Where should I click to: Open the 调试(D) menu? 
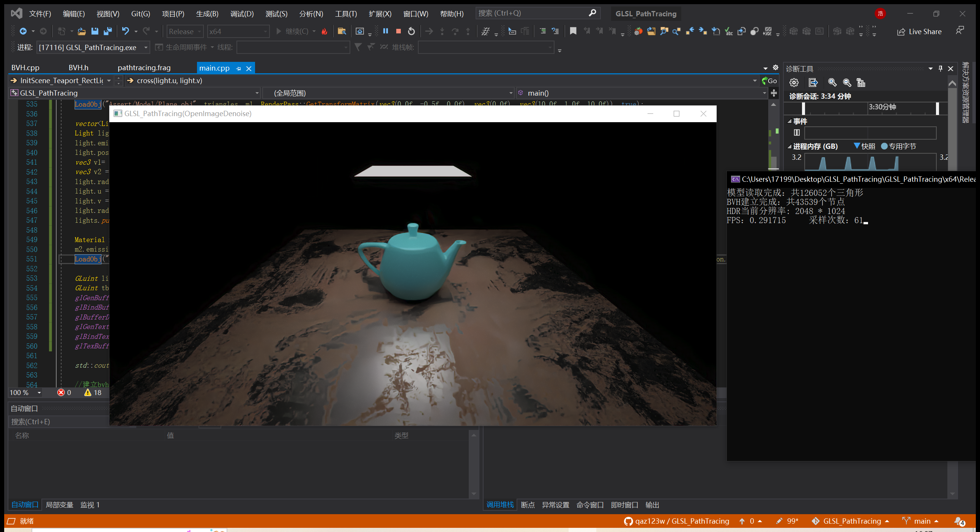pyautogui.click(x=241, y=13)
